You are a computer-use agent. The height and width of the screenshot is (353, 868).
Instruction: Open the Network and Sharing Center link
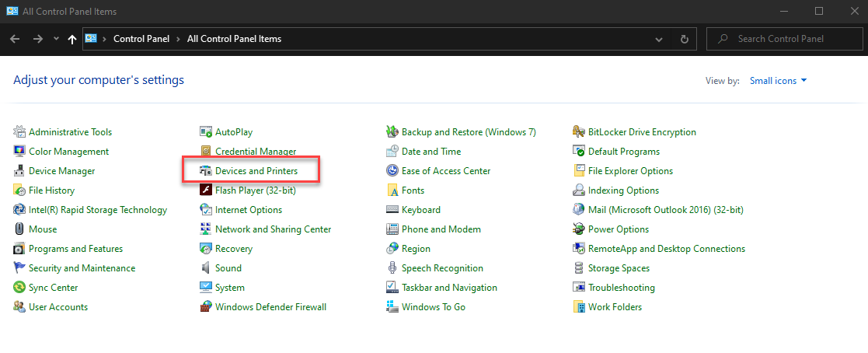pos(273,229)
